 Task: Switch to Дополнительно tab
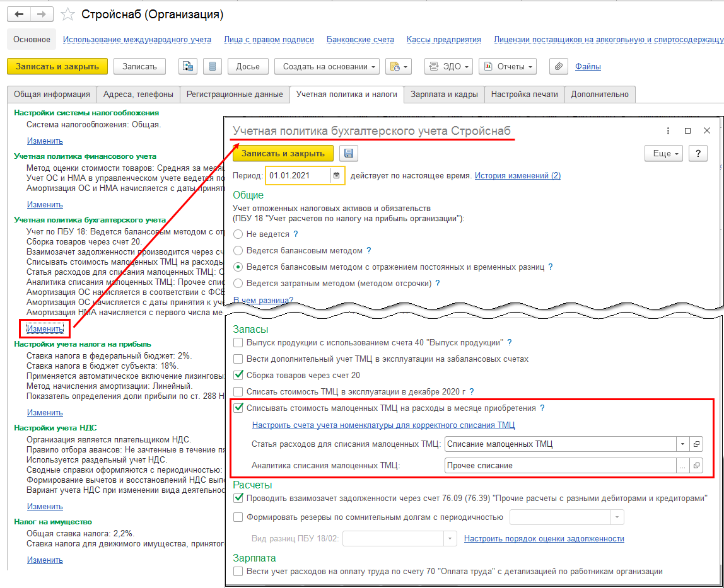pos(600,94)
